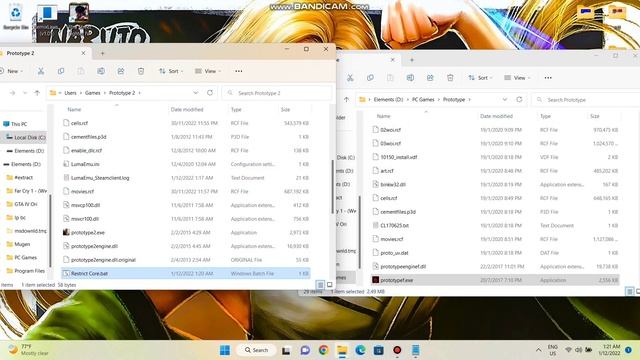Sort by Type column in Prototype window
The width and height of the screenshot is (640, 360).
click(x=545, y=116)
